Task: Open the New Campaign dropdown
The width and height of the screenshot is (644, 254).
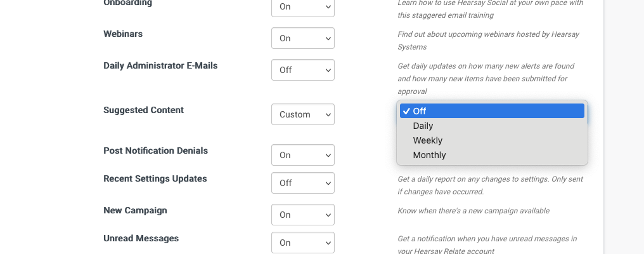Action: click(x=303, y=215)
